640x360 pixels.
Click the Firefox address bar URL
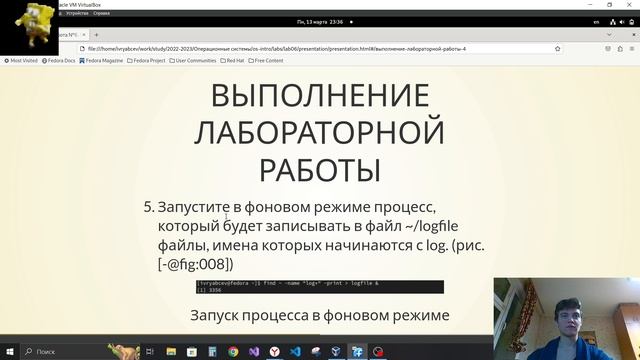click(277, 49)
